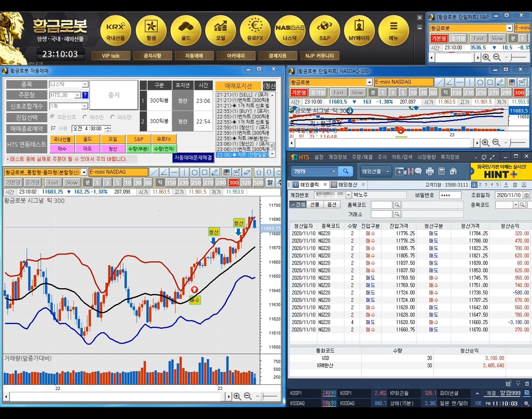This screenshot has height=419, width=532.
Task: Select the circle drawing tool in main chart
Action: point(195,172)
